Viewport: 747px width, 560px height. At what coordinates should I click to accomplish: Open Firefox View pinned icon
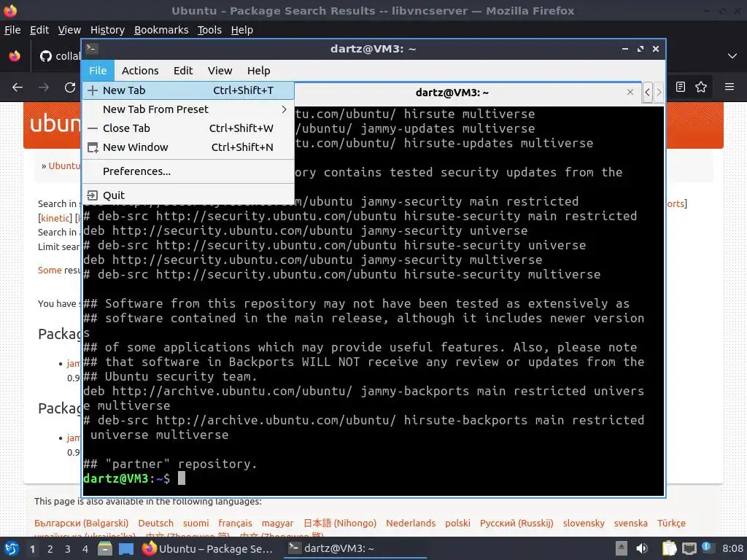pos(15,56)
